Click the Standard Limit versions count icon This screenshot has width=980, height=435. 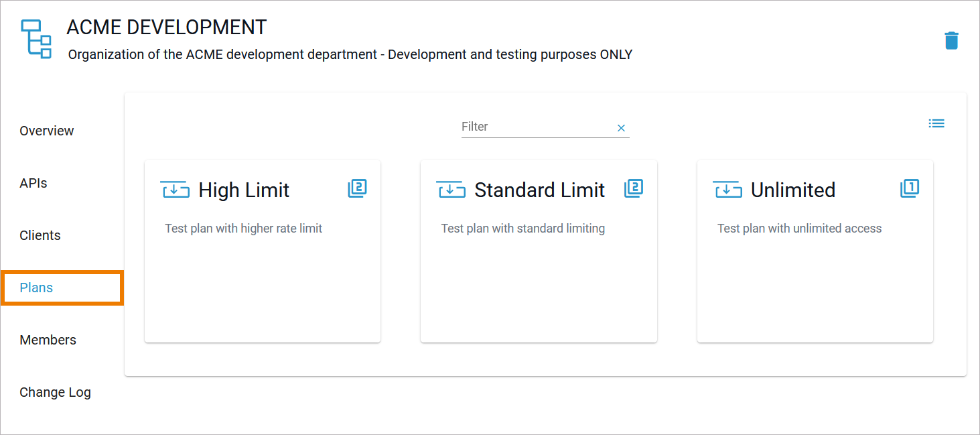(x=634, y=188)
